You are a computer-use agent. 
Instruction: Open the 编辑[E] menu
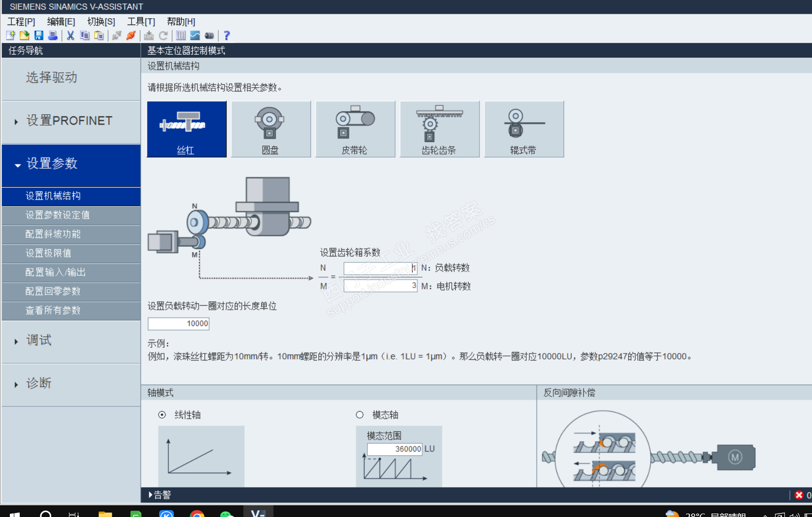point(61,22)
